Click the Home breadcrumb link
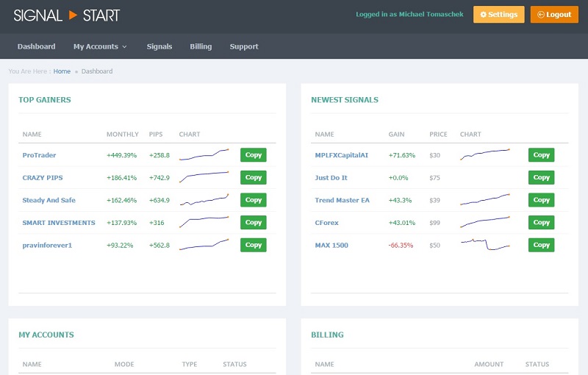 coord(62,71)
